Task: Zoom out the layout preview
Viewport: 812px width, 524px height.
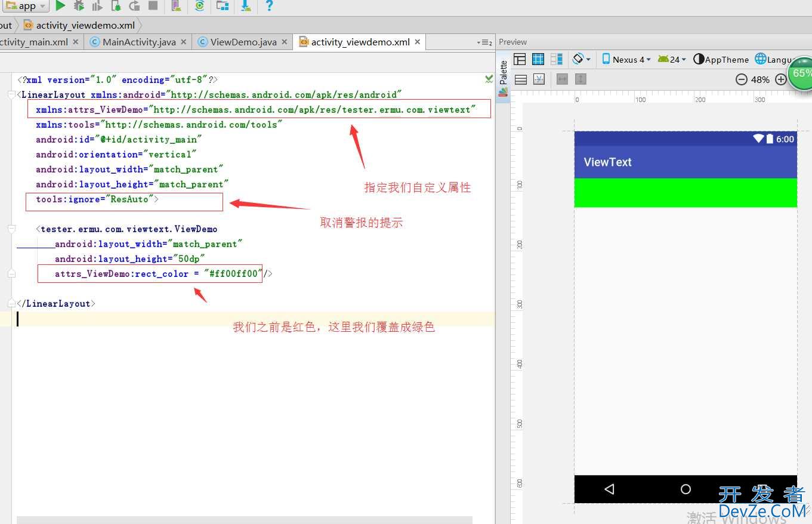Action: (x=742, y=79)
